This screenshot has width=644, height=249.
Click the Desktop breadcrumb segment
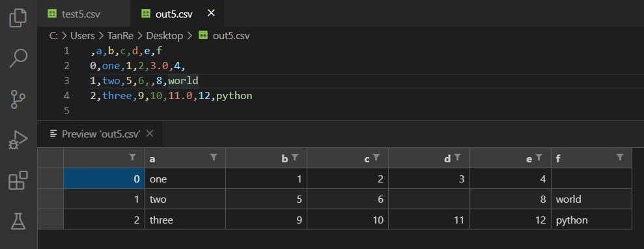tap(165, 36)
